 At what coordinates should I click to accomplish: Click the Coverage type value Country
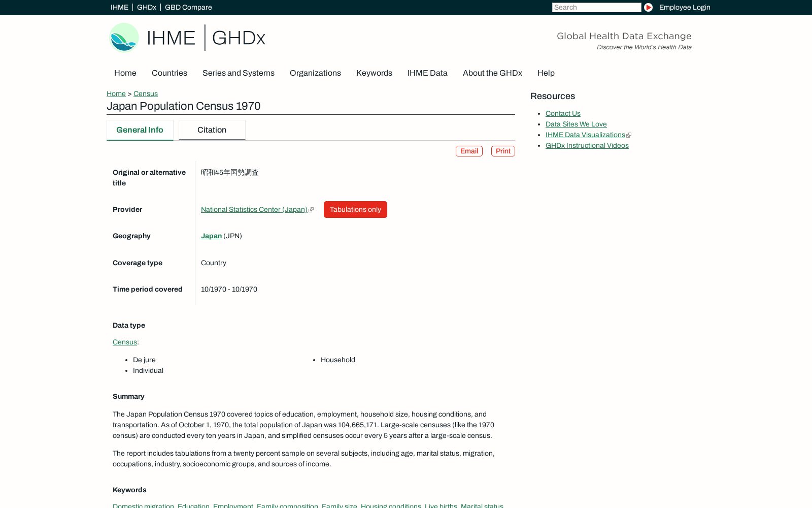(x=214, y=263)
